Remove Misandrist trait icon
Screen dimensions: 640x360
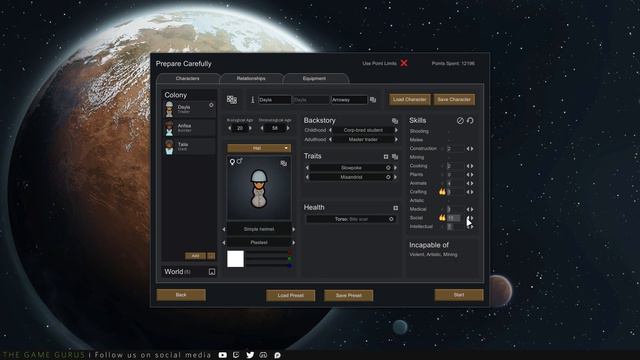coord(388,177)
